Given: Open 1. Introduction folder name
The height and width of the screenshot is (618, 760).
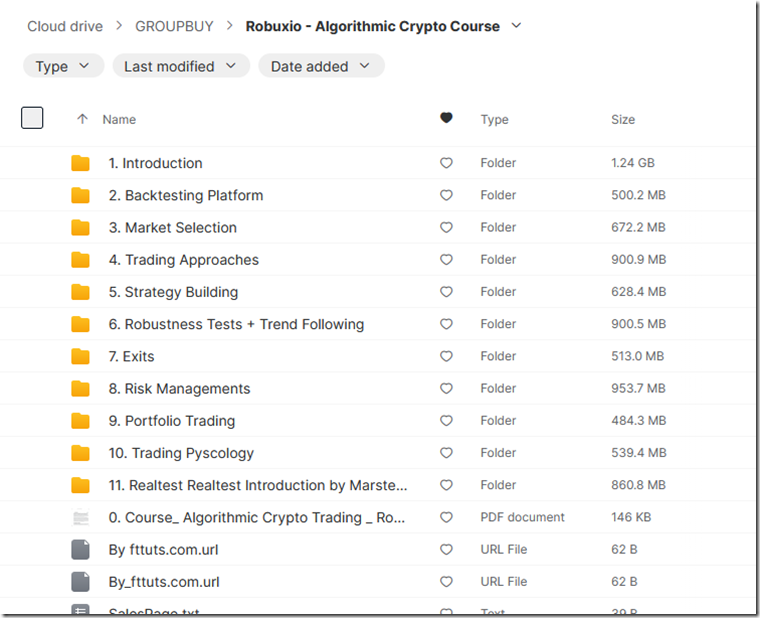Looking at the screenshot, I should pyautogui.click(x=155, y=163).
